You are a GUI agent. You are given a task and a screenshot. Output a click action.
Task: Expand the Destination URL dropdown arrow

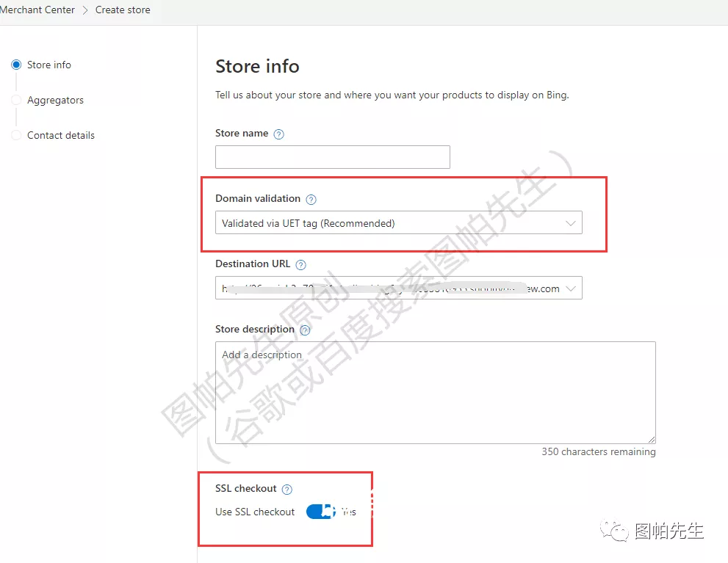571,288
